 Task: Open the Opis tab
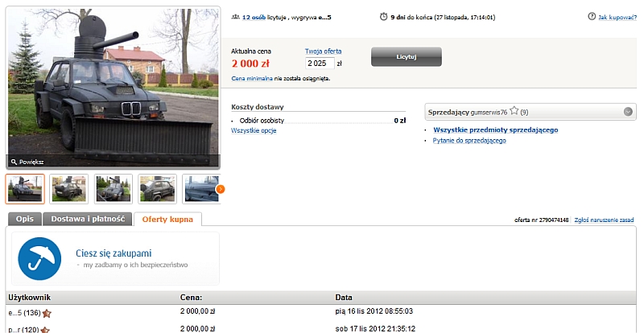[25, 219]
